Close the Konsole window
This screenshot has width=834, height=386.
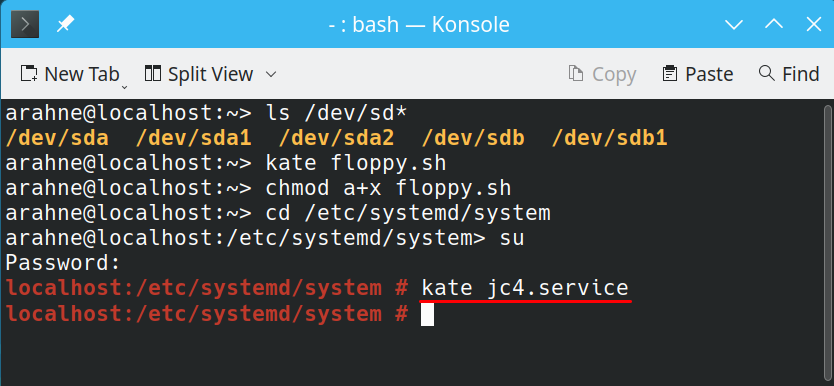point(814,24)
